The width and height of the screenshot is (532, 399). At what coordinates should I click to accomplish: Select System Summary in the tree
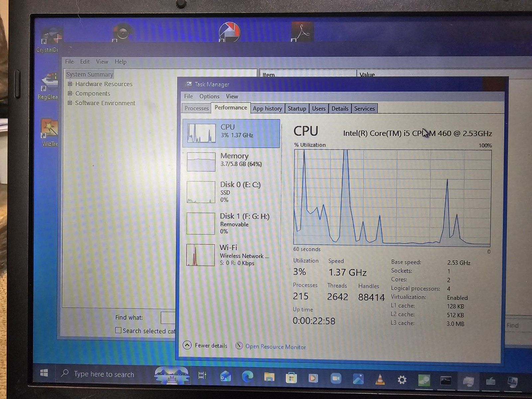(89, 74)
